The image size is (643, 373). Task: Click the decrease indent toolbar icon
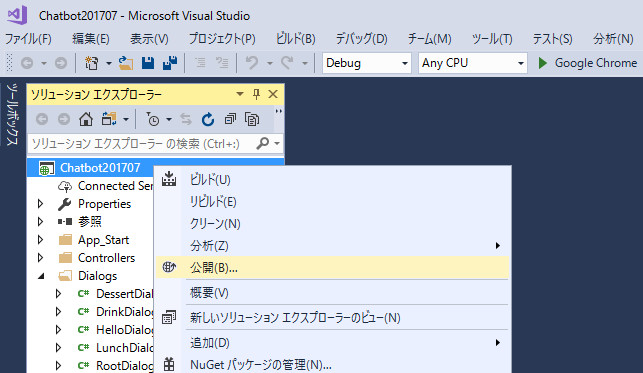200,63
